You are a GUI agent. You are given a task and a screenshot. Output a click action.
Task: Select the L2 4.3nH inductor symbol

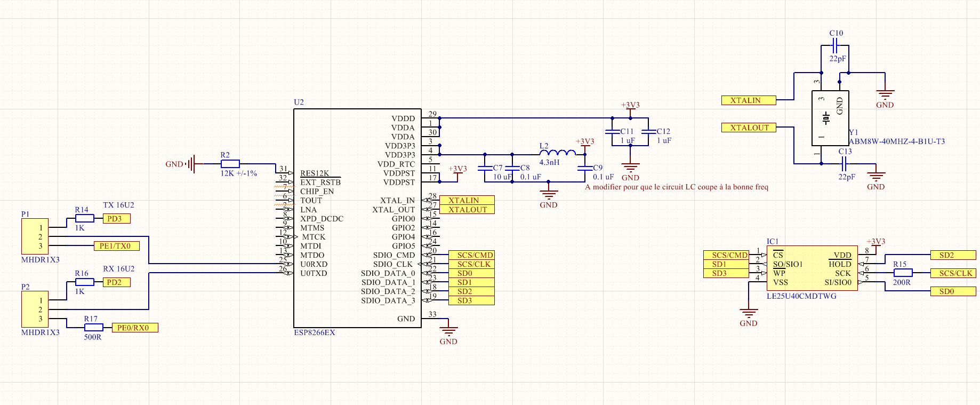pyautogui.click(x=557, y=154)
